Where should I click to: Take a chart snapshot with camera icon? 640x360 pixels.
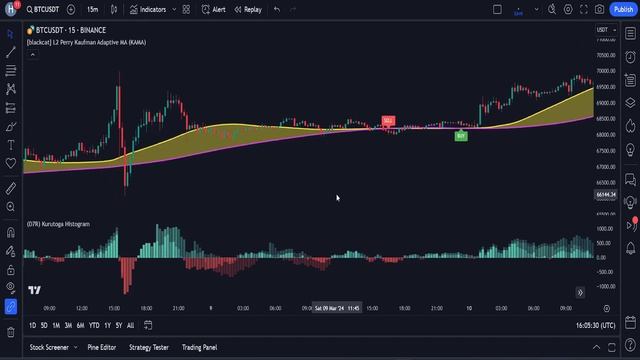coord(599,9)
